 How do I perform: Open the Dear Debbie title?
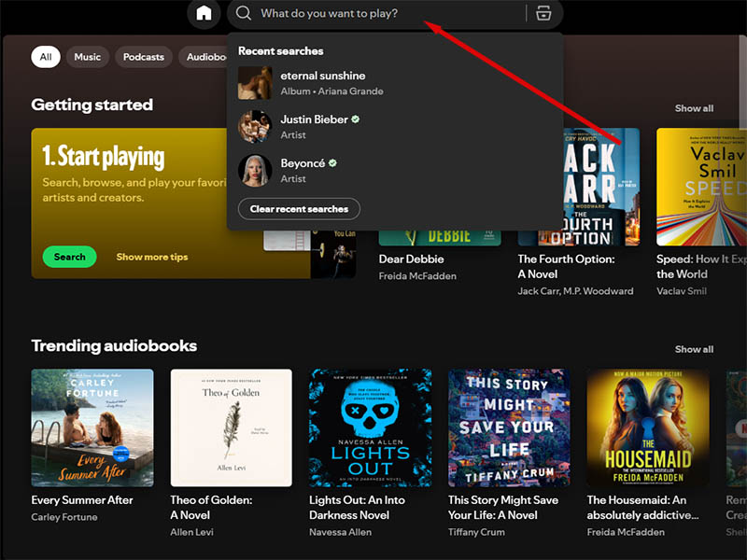coord(411,259)
